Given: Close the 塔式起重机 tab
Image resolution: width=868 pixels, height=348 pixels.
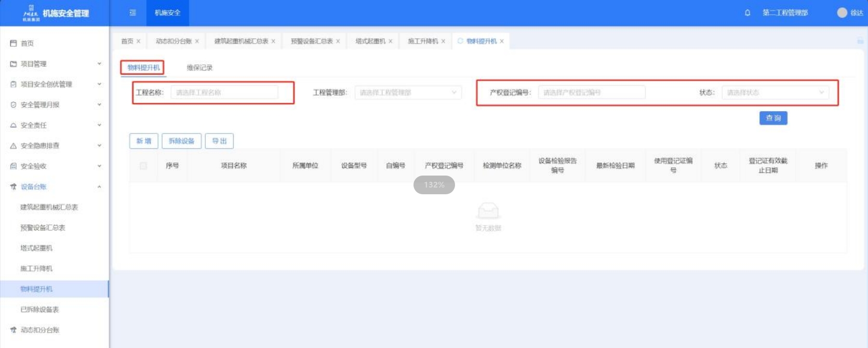Looking at the screenshot, I should [x=391, y=41].
